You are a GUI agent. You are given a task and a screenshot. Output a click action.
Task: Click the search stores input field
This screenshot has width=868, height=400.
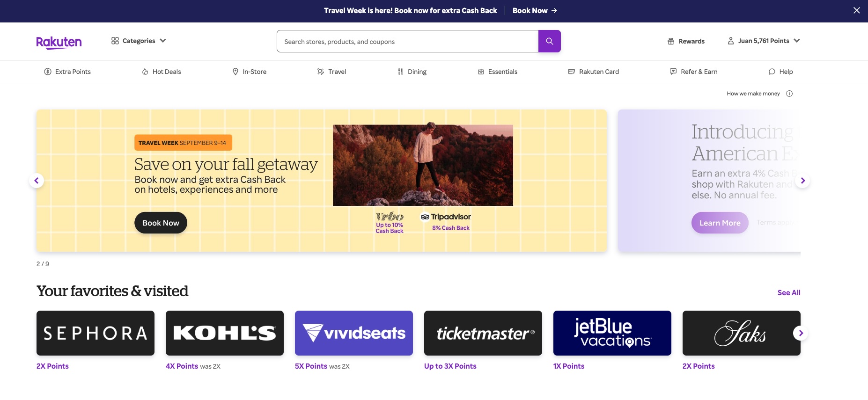tap(408, 41)
